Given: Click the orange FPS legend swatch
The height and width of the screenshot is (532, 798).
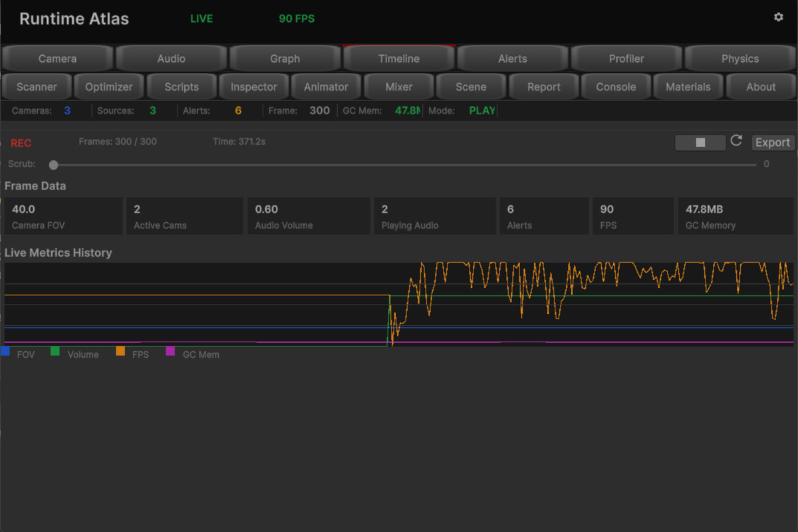Looking at the screenshot, I should tap(120, 350).
